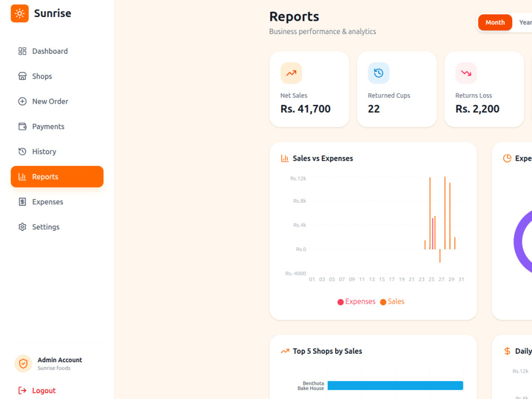Switch to the Month view
532x399 pixels.
pyautogui.click(x=495, y=22)
